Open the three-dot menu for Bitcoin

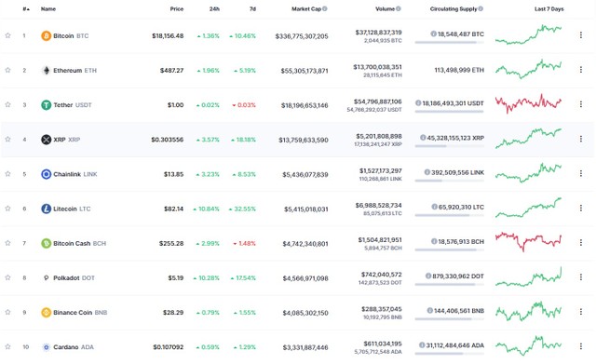[581, 35]
